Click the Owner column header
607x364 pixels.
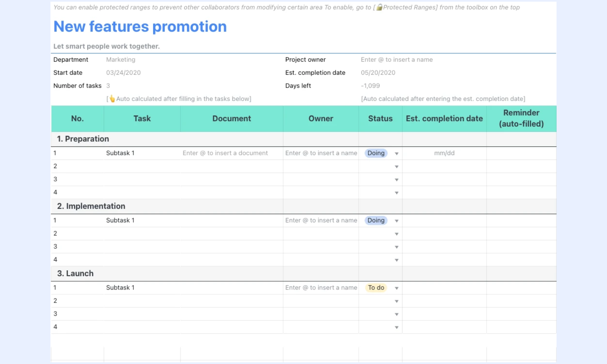point(321,119)
